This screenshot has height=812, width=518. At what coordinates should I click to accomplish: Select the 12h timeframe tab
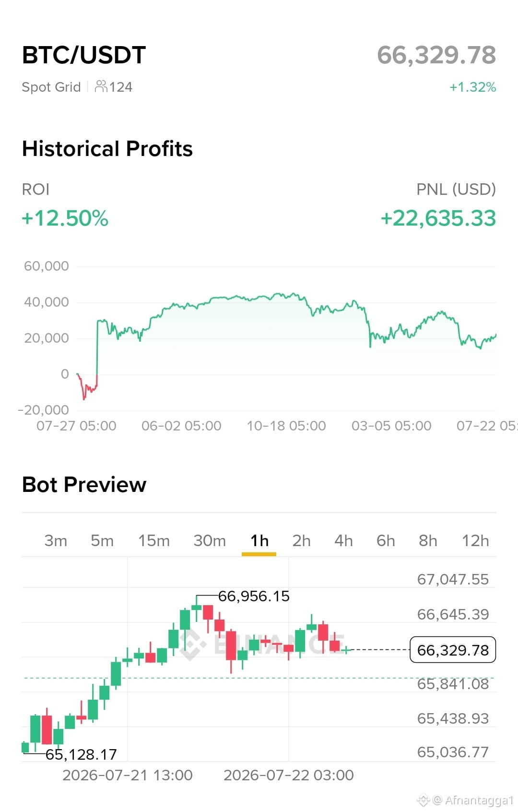point(475,540)
